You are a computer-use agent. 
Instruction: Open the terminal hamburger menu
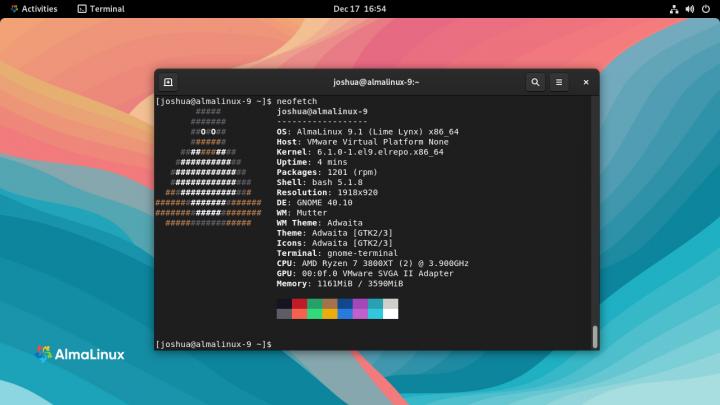(560, 82)
